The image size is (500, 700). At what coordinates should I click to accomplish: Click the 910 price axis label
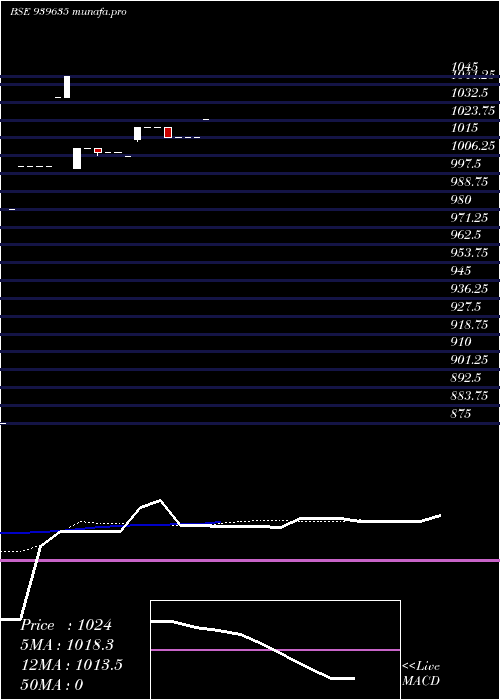(461, 342)
